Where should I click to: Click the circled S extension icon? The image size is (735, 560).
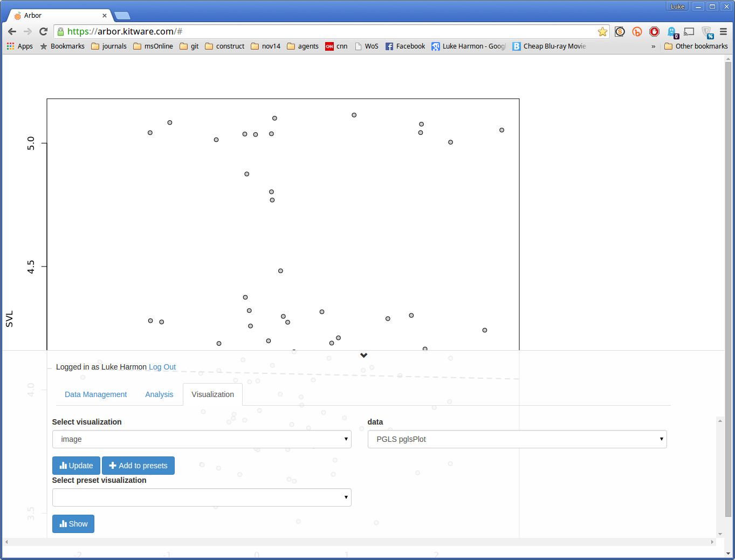[620, 32]
